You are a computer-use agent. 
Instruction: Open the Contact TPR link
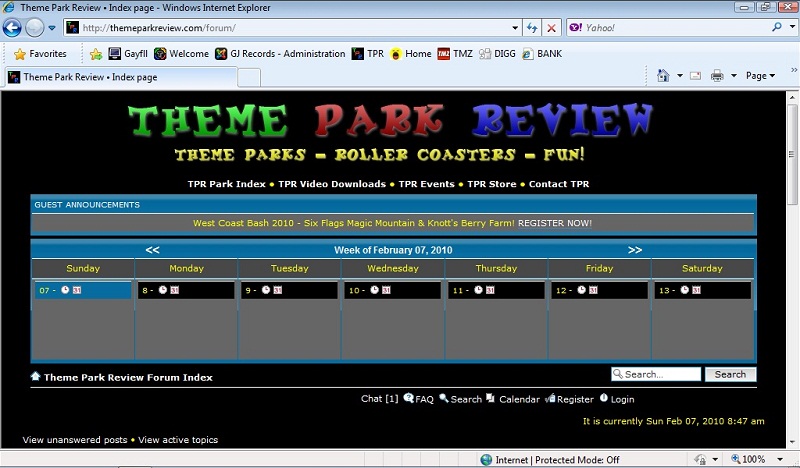559,184
